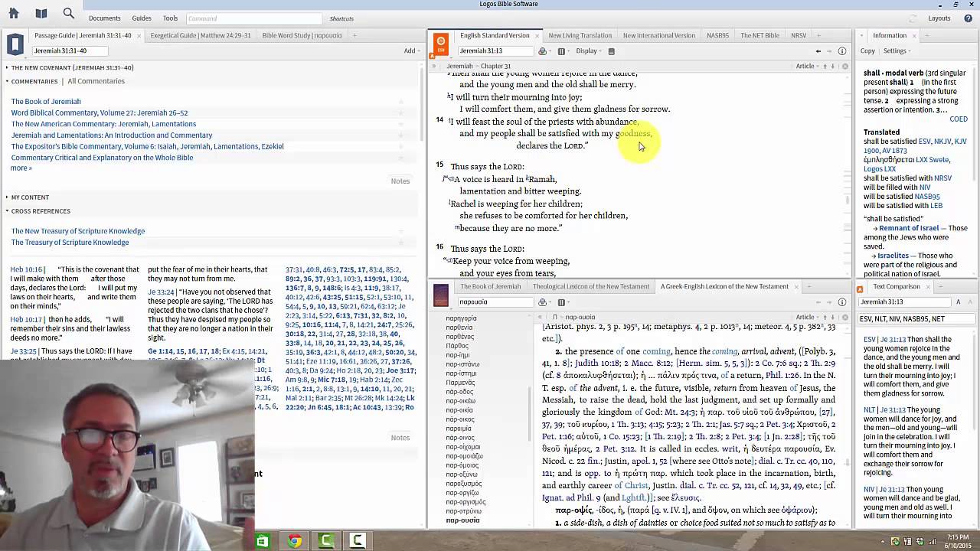Click the COED dictionary link
980x551 pixels.
coord(958,119)
